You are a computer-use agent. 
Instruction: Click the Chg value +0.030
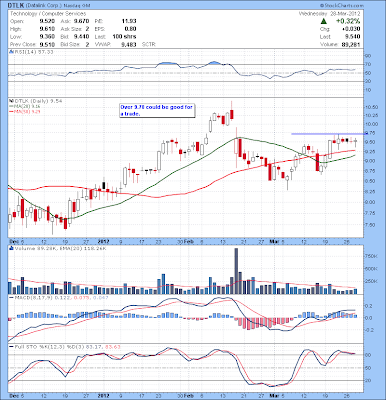352,29
